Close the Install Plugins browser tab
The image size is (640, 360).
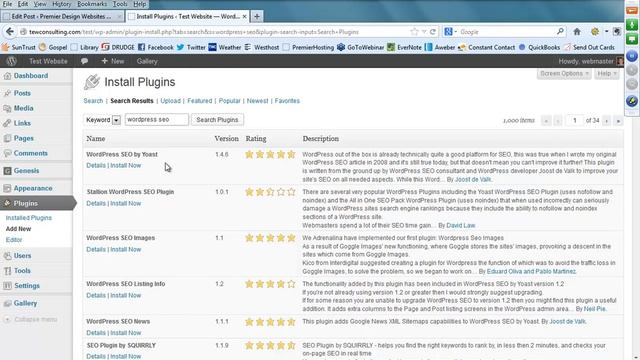[244, 16]
